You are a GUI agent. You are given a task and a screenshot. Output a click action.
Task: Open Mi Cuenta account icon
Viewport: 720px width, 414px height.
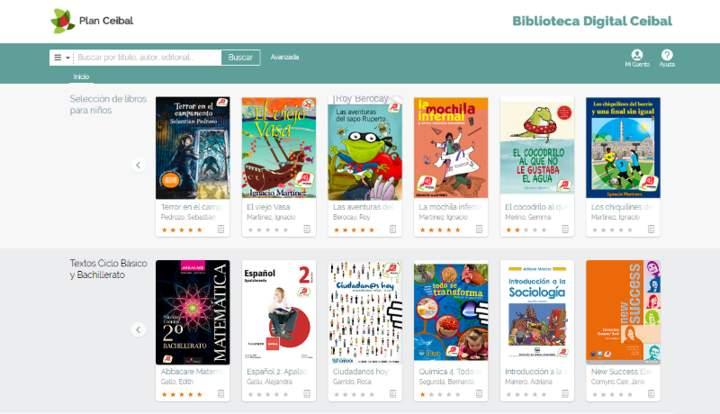[x=637, y=55]
